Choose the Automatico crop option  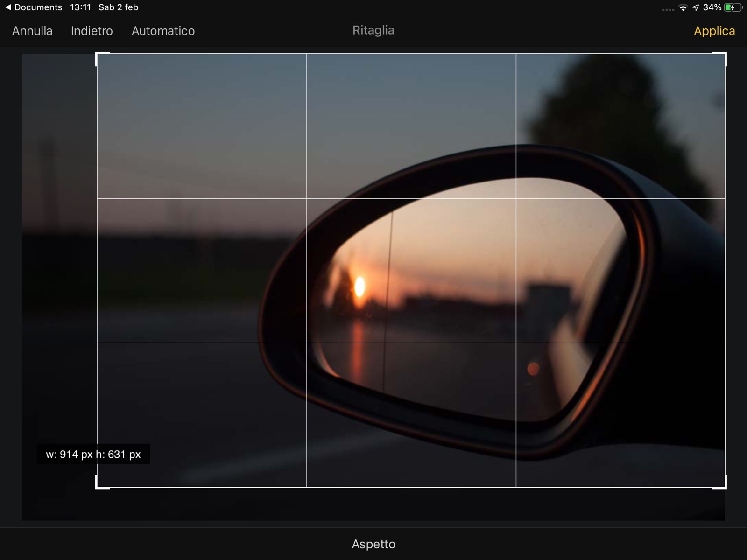pyautogui.click(x=163, y=31)
